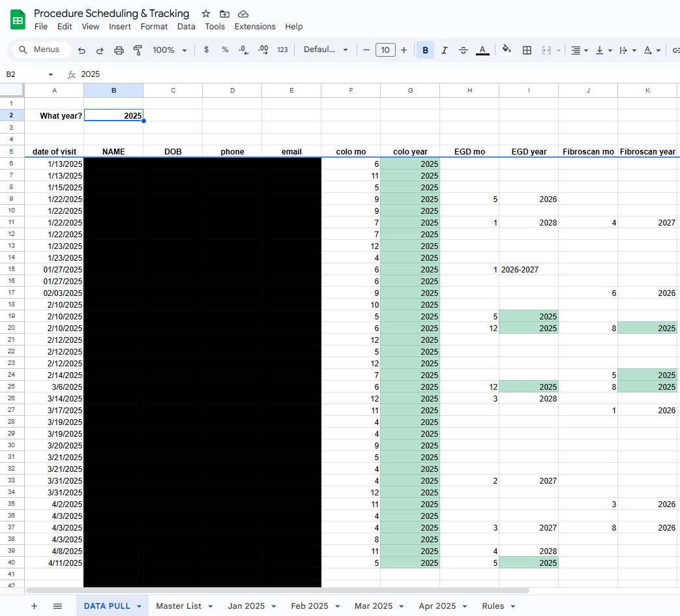
Task: Open the Borders tool
Action: [x=527, y=50]
